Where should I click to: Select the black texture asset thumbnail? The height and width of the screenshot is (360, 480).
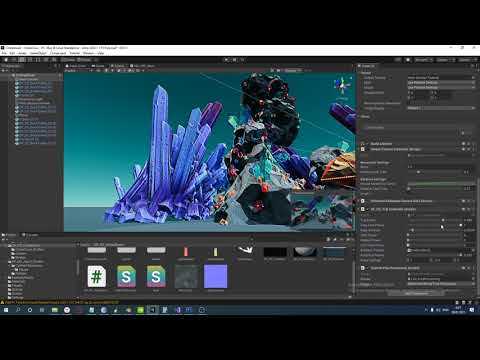(x=275, y=252)
